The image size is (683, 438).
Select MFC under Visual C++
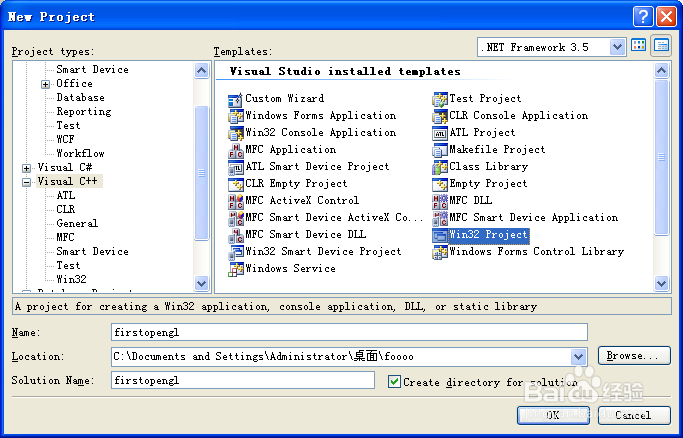point(65,237)
